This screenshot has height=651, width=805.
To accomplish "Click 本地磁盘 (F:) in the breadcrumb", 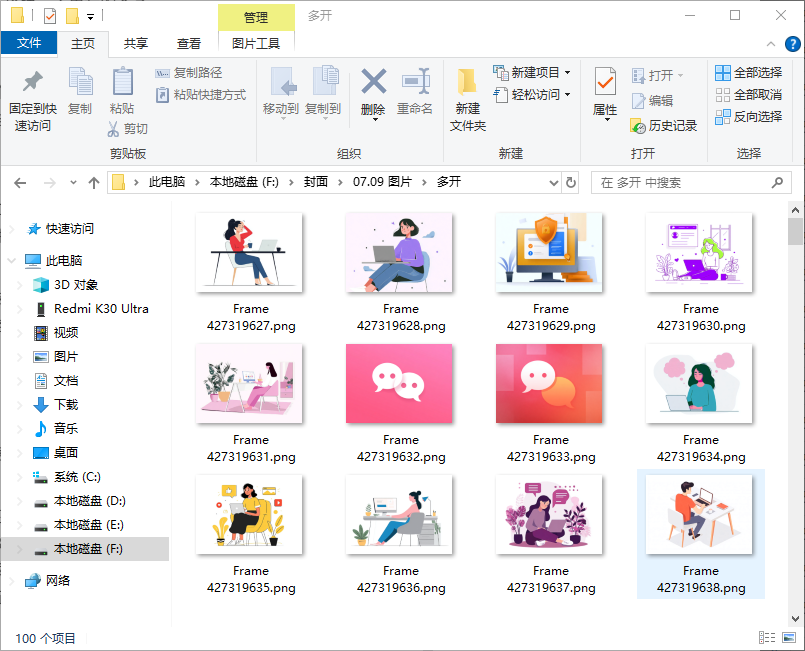I will [x=244, y=182].
